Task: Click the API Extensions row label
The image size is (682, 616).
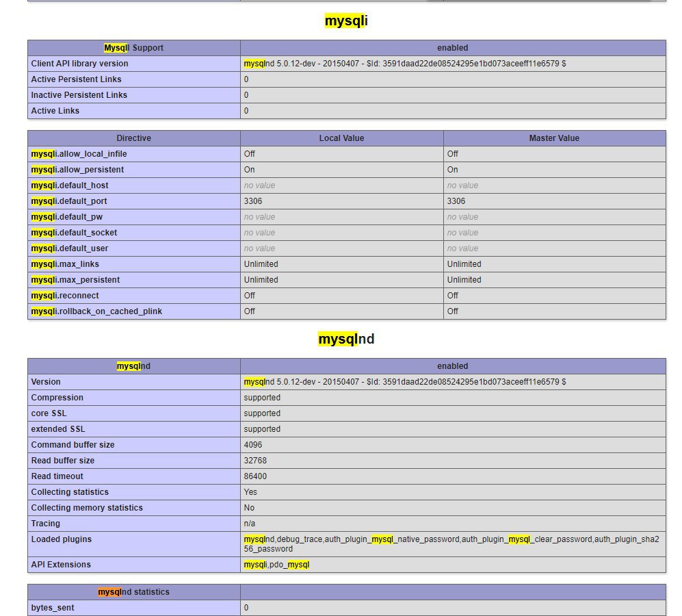Action: pos(61,564)
